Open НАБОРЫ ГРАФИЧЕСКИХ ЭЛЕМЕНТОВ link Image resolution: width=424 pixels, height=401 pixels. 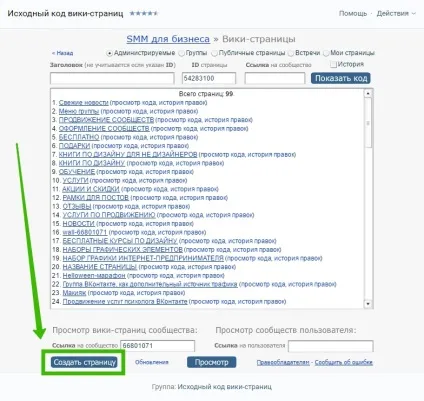click(x=123, y=249)
